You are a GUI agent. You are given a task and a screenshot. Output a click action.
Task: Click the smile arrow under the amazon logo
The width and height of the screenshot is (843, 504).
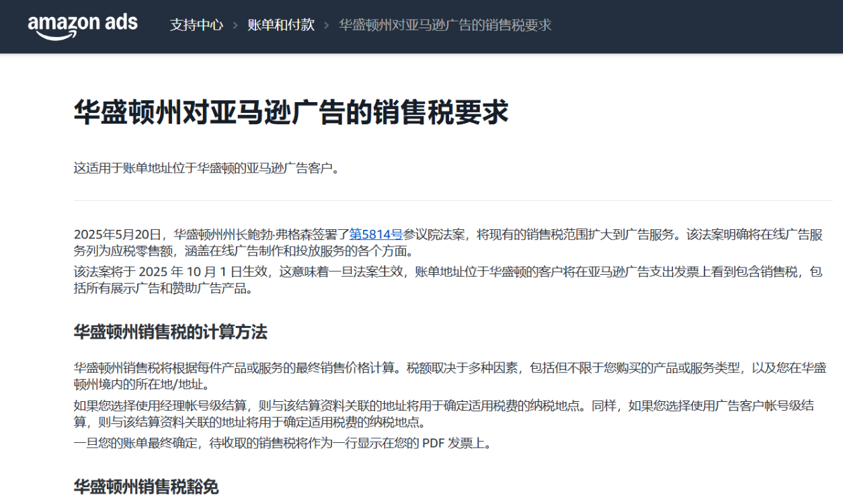pos(62,36)
